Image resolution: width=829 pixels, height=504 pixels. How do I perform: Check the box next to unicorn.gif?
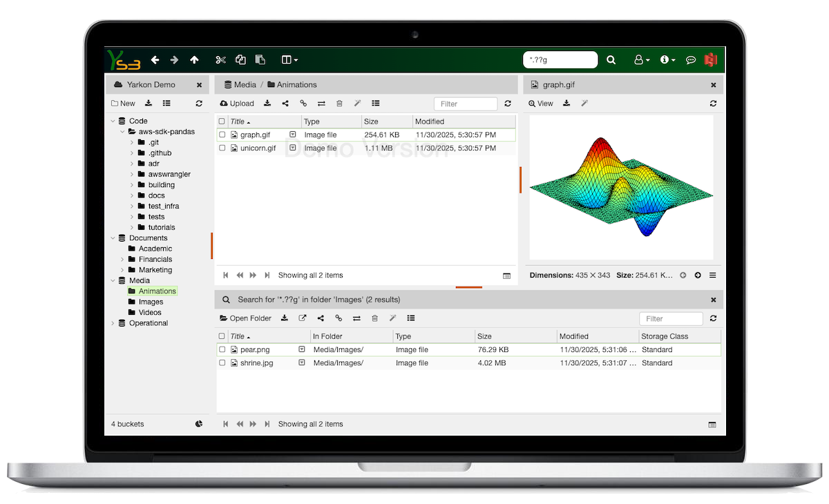coord(222,148)
